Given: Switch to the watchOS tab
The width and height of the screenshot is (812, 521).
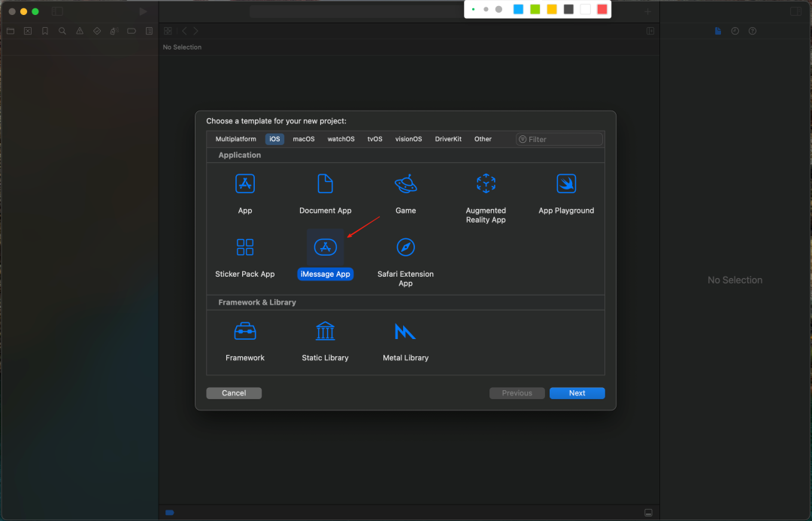Looking at the screenshot, I should (x=341, y=139).
